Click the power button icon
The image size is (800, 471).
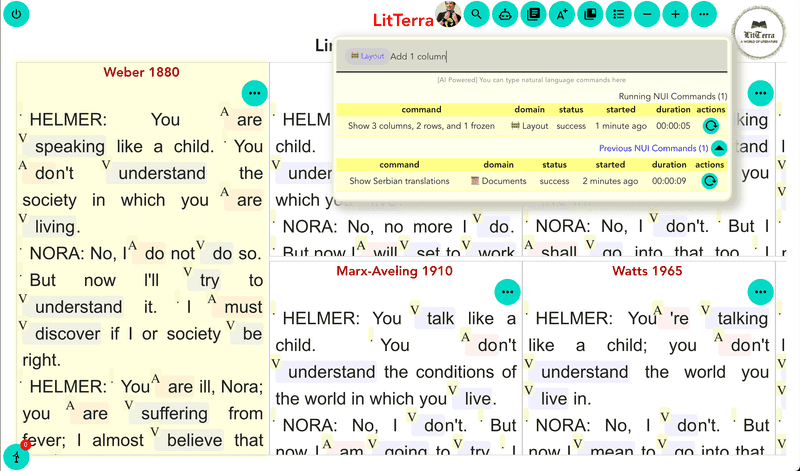pos(16,14)
